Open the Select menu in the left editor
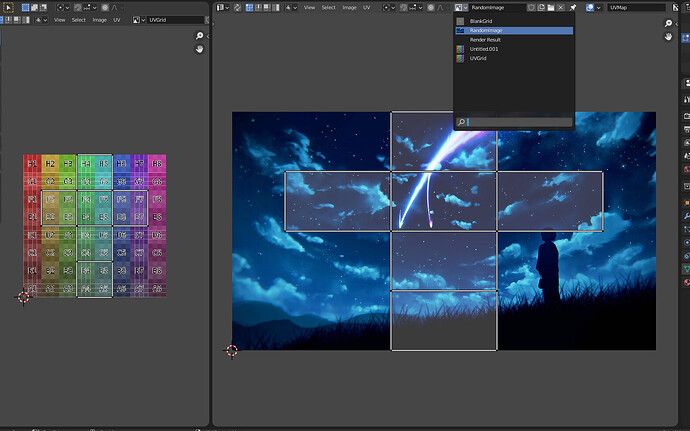Screen dimensions: 690x431 coord(79,20)
